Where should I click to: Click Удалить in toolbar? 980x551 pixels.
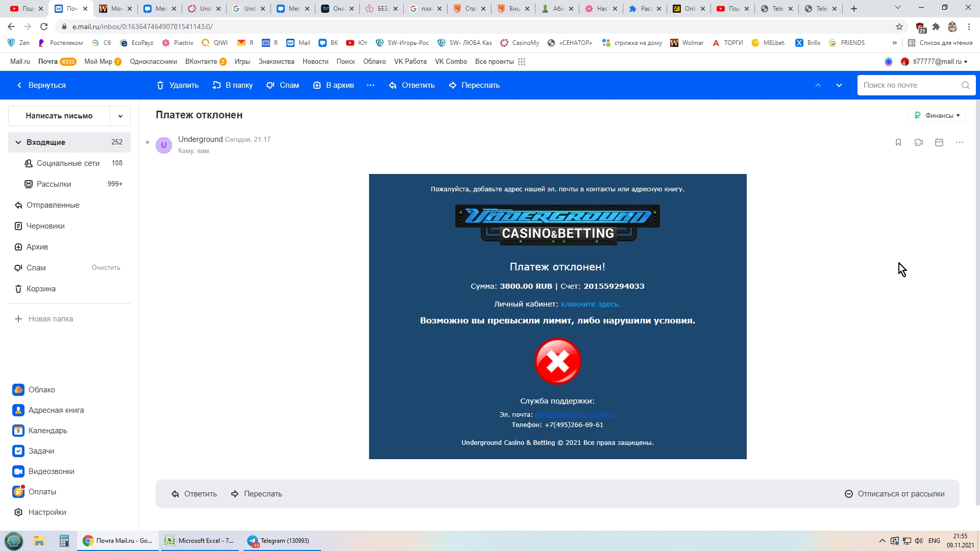tap(178, 85)
